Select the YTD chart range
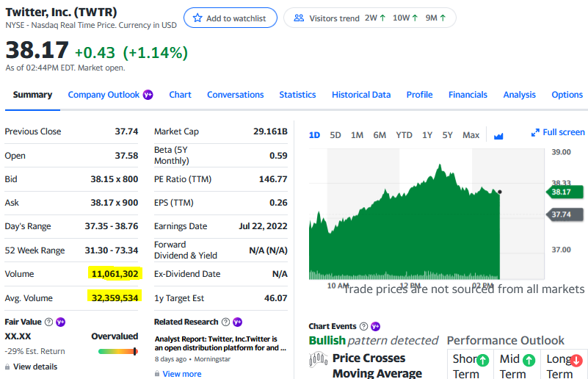Viewport: 588px width, 379px height. (404, 135)
